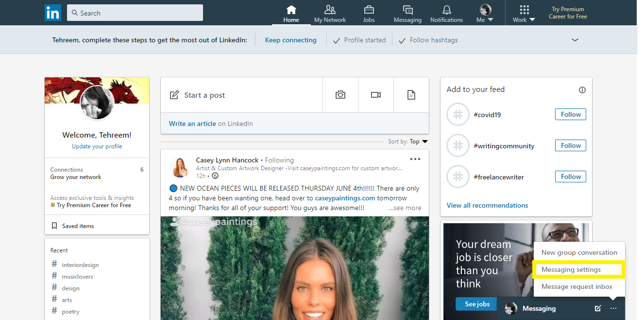Click Casey Lynn Hancock's profile picture
Viewport: 644px width, 320px height.
point(180,167)
